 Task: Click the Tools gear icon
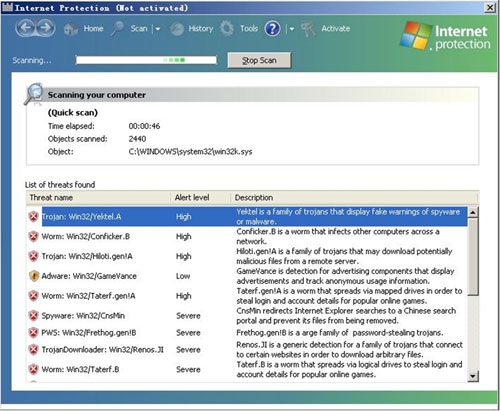tap(227, 29)
